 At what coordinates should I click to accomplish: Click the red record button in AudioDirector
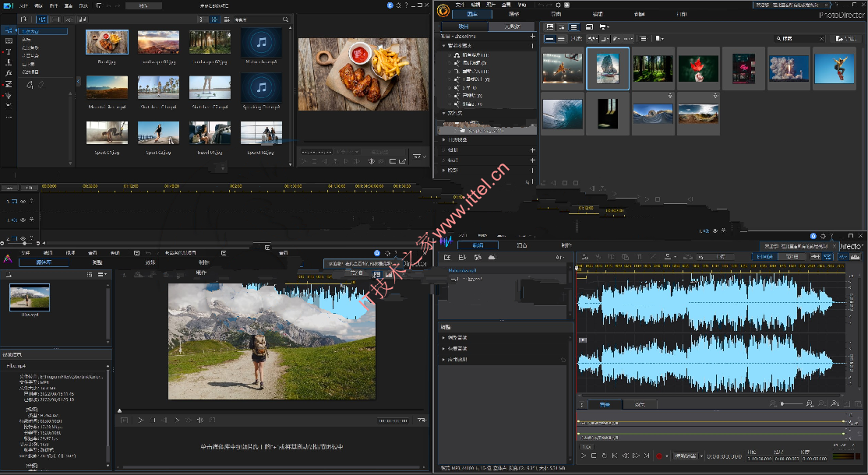pos(658,456)
